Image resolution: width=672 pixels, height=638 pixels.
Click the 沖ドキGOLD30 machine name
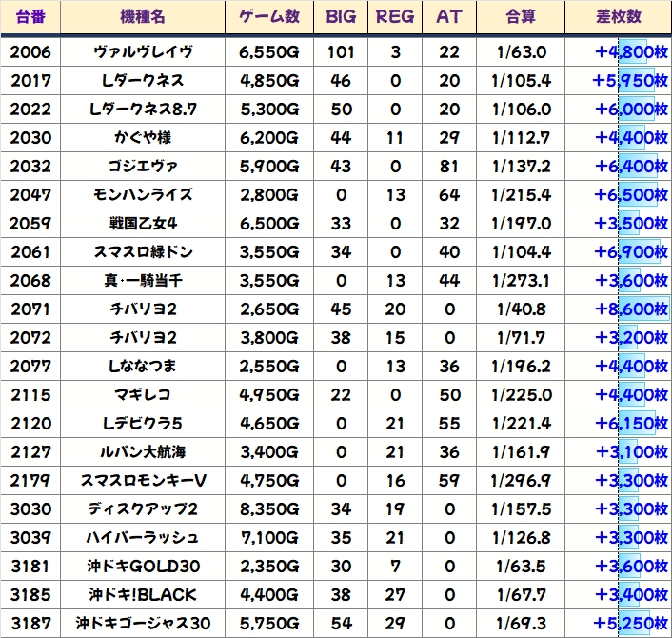pyautogui.click(x=143, y=567)
